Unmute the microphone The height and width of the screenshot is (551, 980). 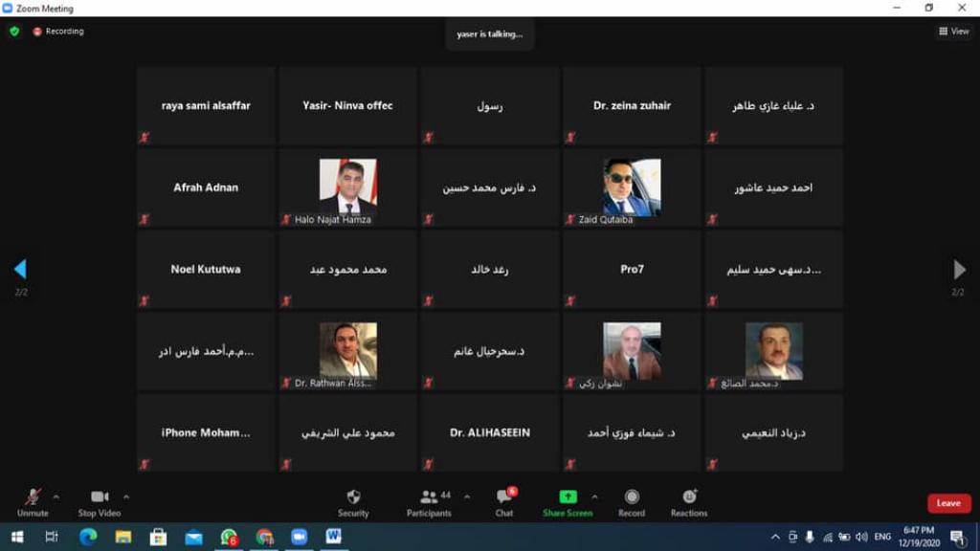pos(33,497)
